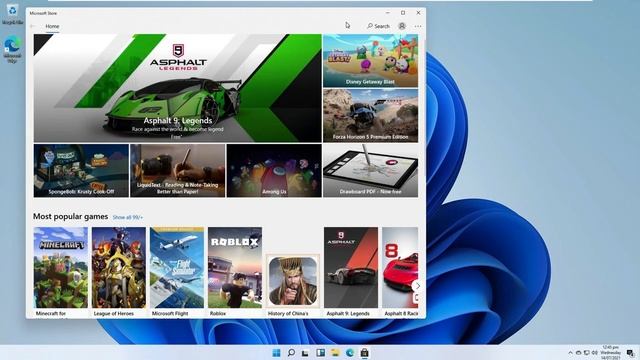Launch Microsoft Edge from the taskbar
Image resolution: width=640 pixels, height=360 pixels.
point(350,353)
